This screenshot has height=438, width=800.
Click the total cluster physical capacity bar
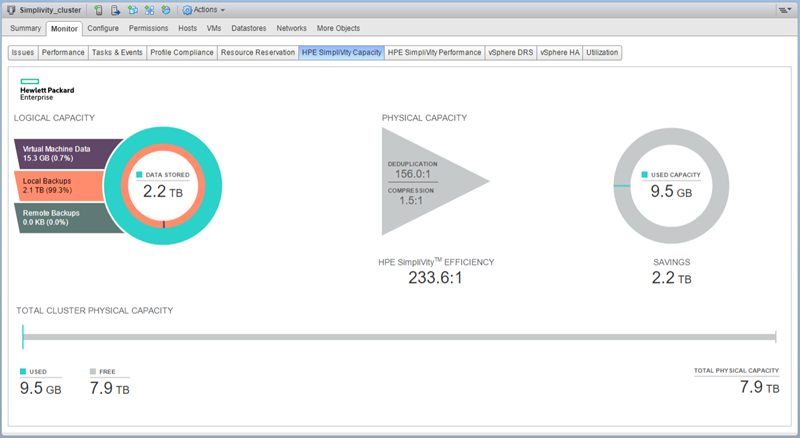[400, 337]
